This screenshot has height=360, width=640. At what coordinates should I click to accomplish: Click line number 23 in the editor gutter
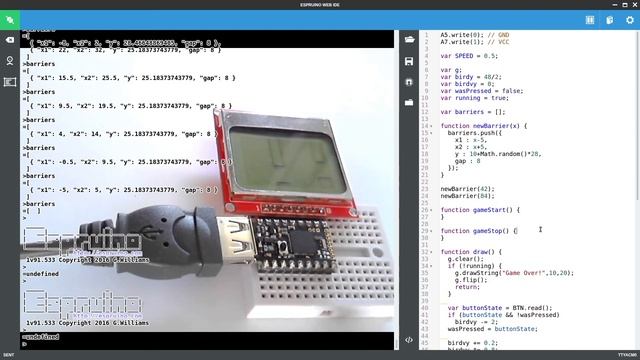point(424,189)
